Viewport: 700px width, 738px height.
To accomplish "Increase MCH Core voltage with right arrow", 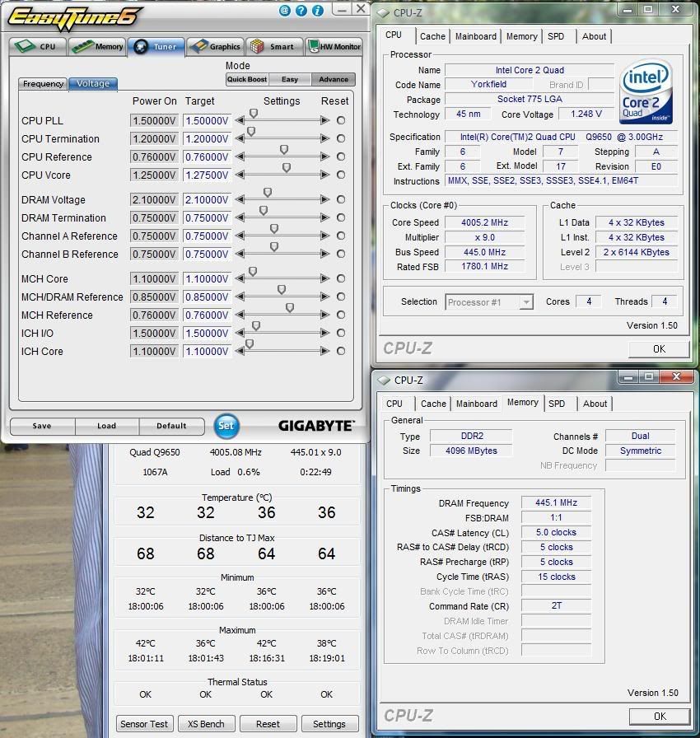I will [x=324, y=278].
